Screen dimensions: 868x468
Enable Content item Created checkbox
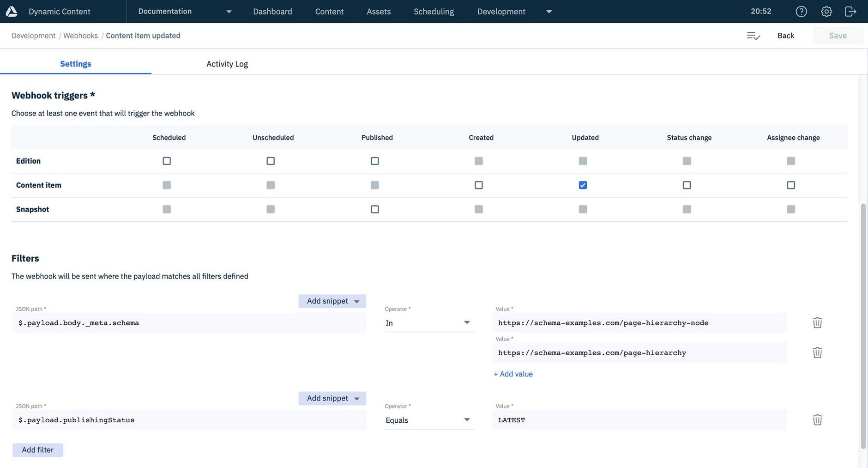[479, 185]
